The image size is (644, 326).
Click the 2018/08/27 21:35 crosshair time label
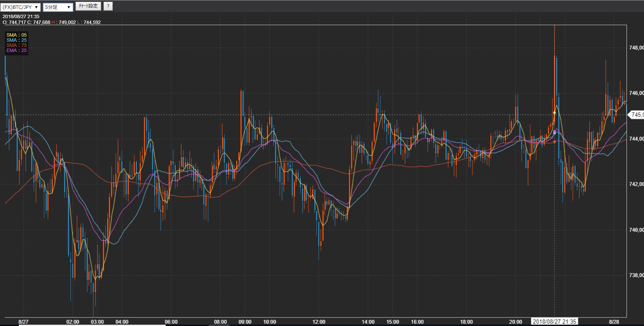point(554,322)
